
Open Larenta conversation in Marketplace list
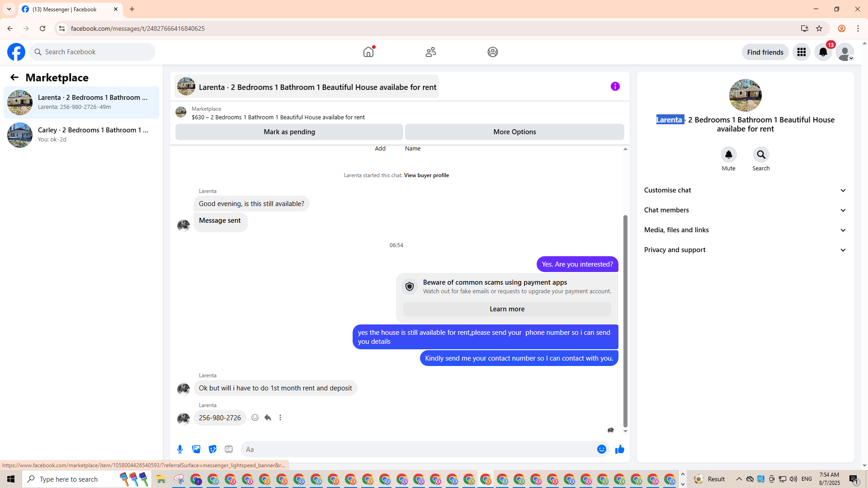[81, 103]
